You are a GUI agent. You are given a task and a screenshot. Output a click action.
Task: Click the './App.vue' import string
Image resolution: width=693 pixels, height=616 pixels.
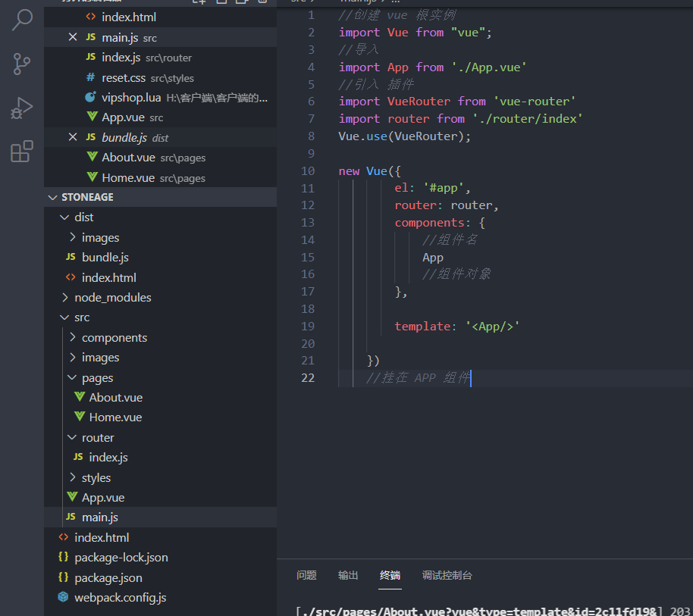point(489,67)
